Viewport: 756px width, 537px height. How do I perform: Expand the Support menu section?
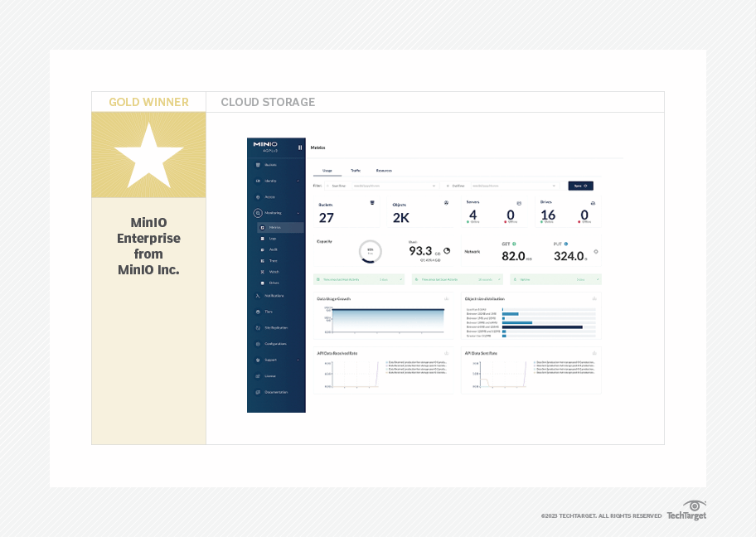(x=298, y=360)
